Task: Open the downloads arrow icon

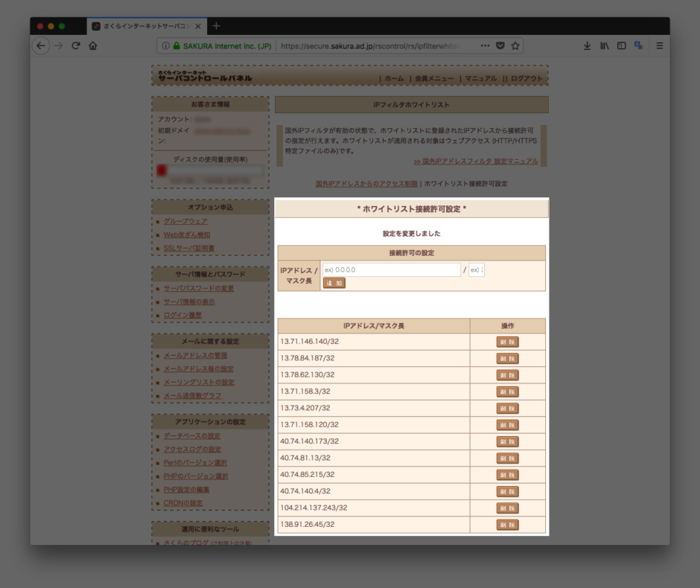Action: click(588, 45)
